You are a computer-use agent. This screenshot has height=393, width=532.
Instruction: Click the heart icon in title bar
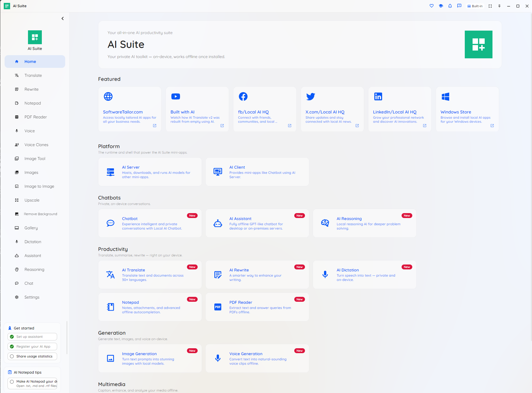point(432,6)
